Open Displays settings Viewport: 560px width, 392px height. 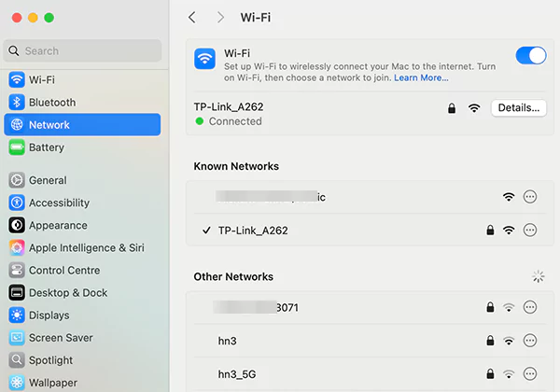pos(82,315)
